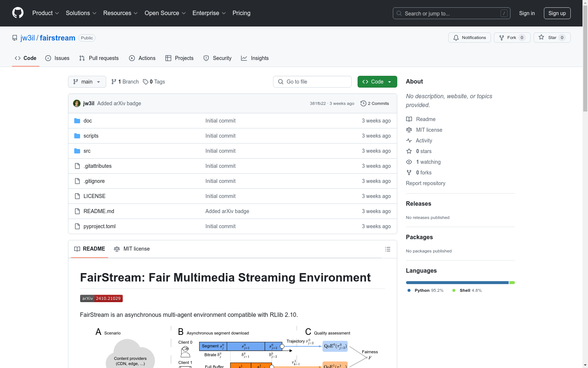
Task: Click the doc folder icon
Action: click(x=77, y=121)
